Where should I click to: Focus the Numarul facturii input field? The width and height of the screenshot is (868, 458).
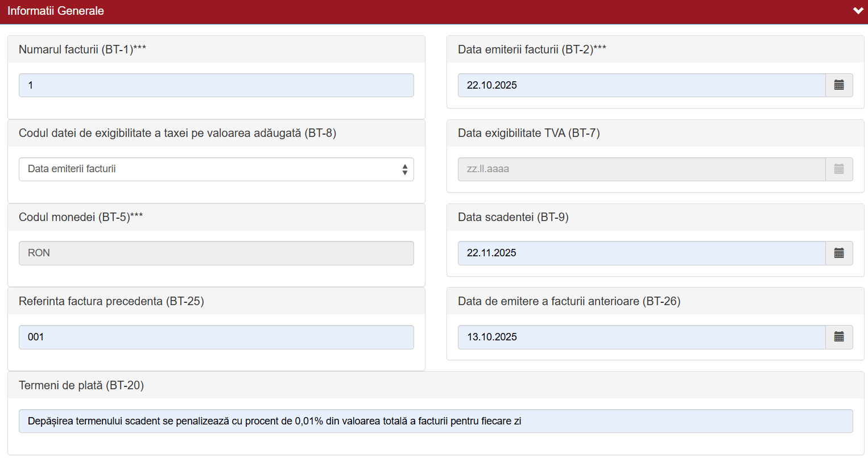tap(216, 85)
